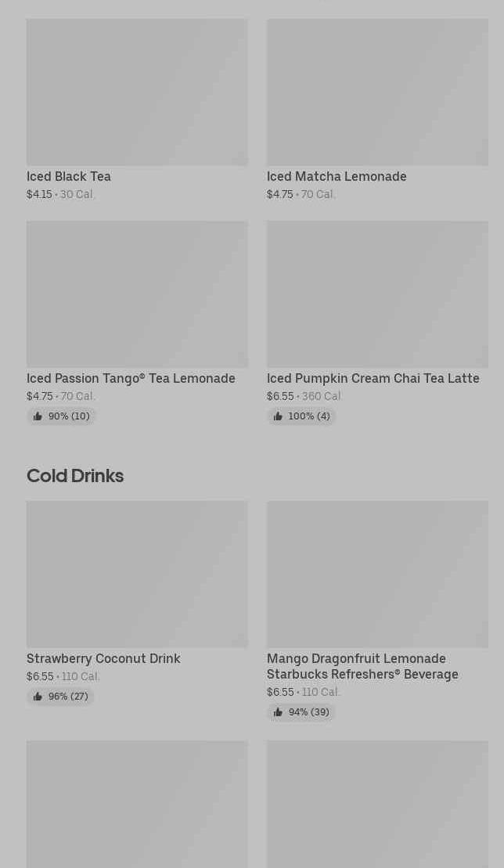Open the Iced Black Tea product image

click(137, 92)
